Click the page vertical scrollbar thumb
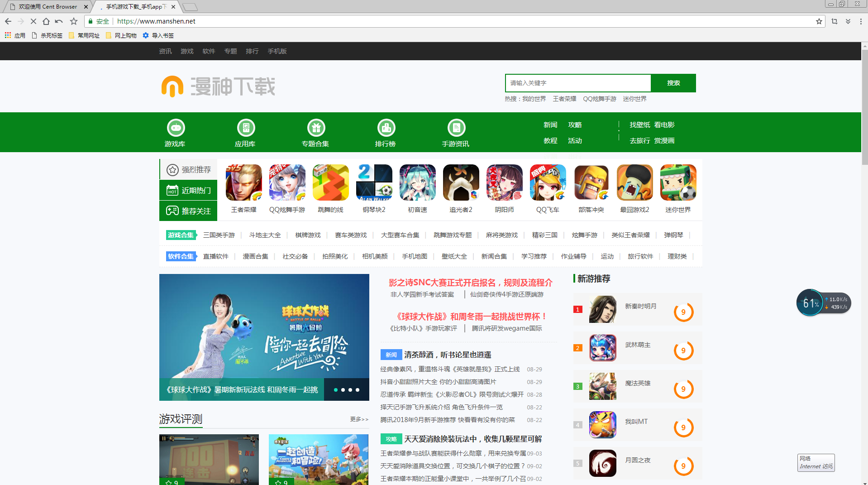 [x=864, y=107]
